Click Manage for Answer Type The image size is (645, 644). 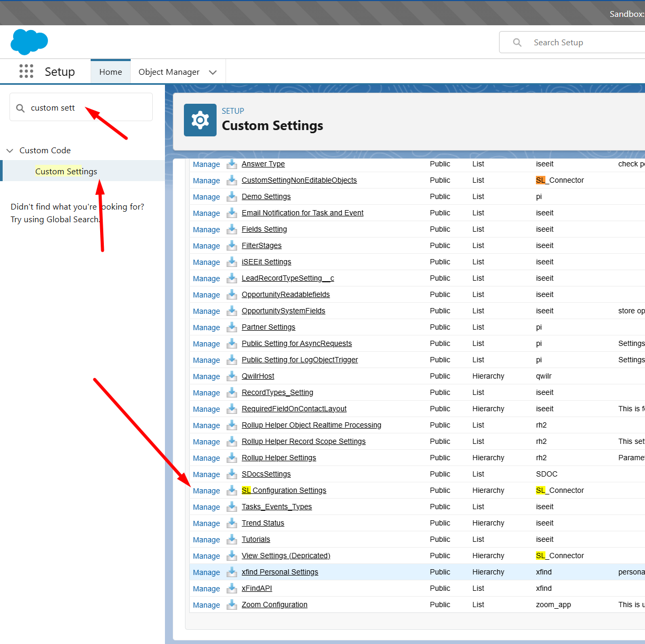coord(206,164)
